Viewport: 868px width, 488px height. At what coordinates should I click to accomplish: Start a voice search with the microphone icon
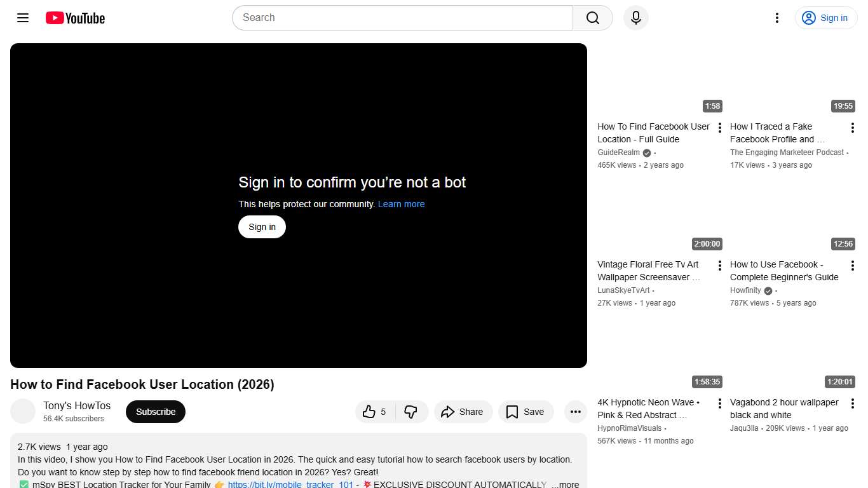pyautogui.click(x=635, y=18)
